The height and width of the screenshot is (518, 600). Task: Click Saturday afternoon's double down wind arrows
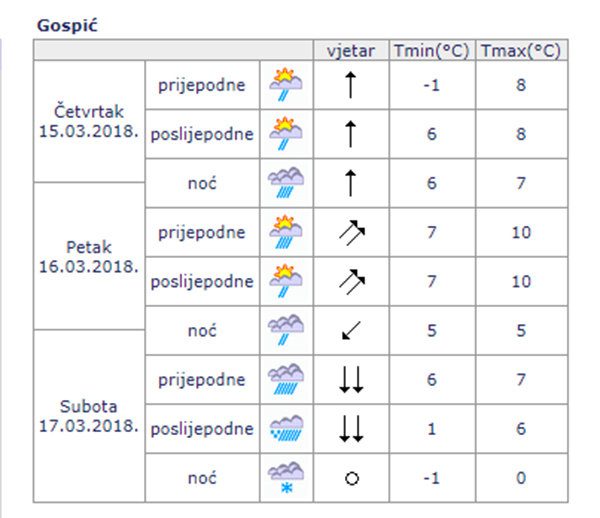351,429
